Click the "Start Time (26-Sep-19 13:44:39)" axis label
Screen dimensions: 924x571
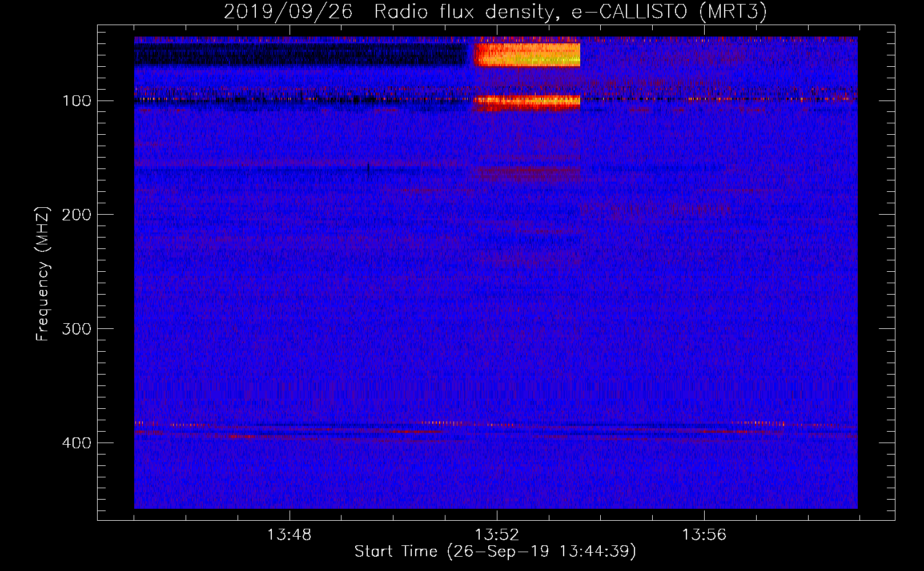pos(495,552)
